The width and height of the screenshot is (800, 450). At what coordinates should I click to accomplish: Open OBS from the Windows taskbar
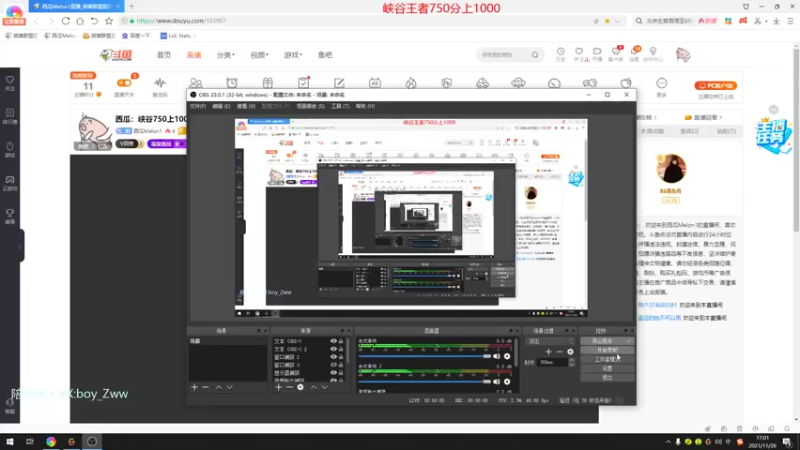(92, 441)
